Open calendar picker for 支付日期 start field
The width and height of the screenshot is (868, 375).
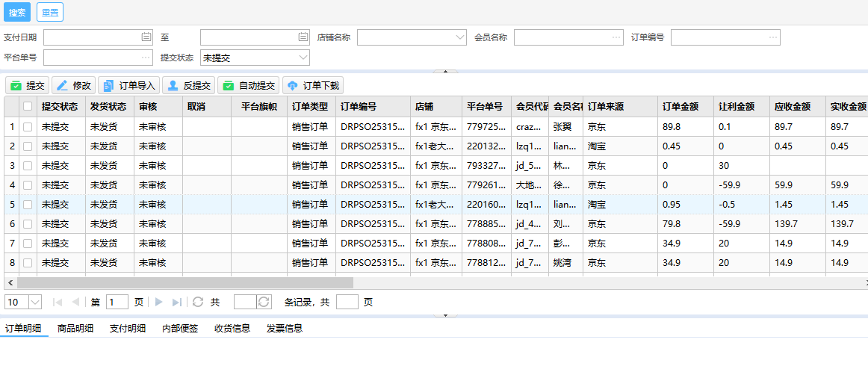pyautogui.click(x=146, y=37)
